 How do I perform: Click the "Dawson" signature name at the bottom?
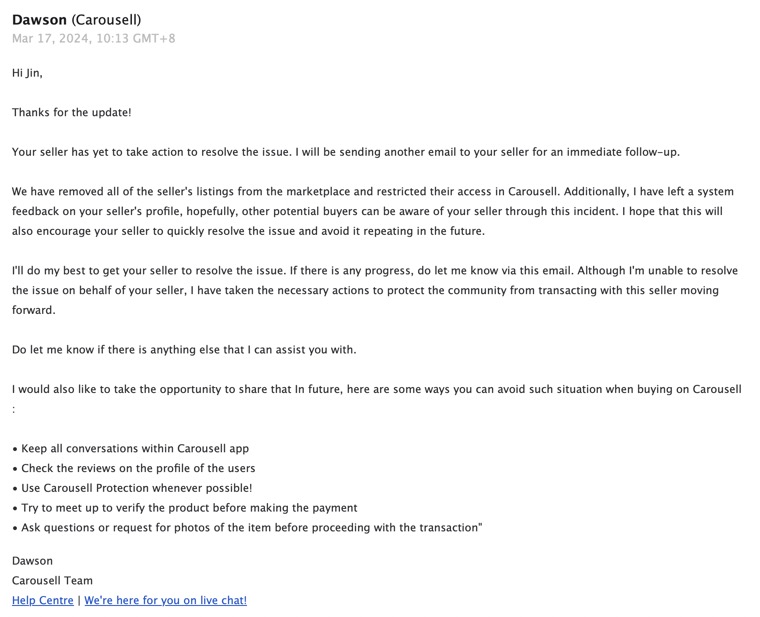(x=32, y=560)
